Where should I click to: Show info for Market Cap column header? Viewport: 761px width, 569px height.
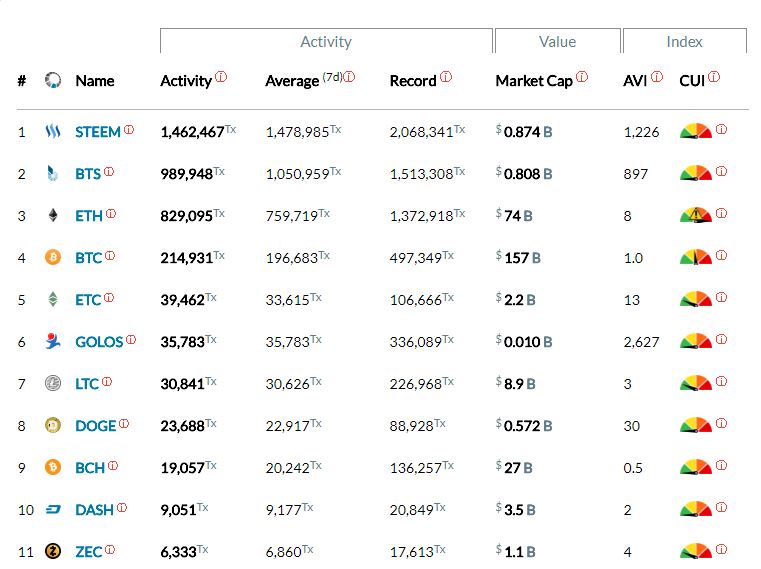pos(582,77)
